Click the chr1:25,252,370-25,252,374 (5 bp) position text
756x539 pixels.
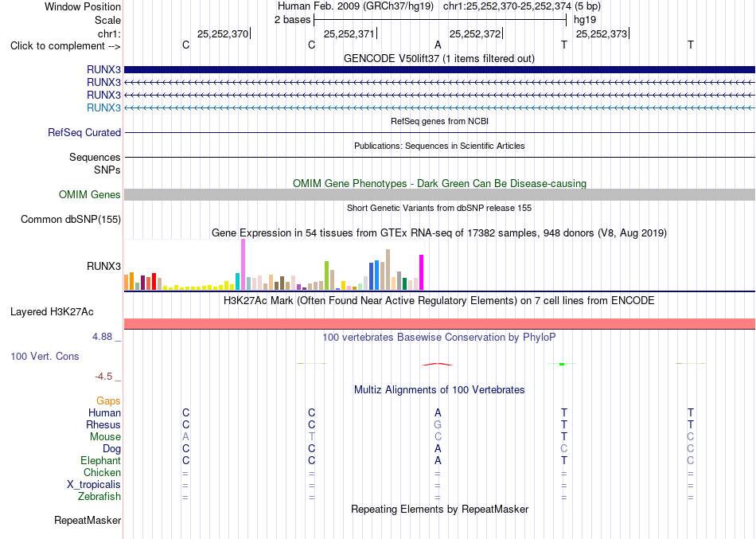pyautogui.click(x=522, y=6)
